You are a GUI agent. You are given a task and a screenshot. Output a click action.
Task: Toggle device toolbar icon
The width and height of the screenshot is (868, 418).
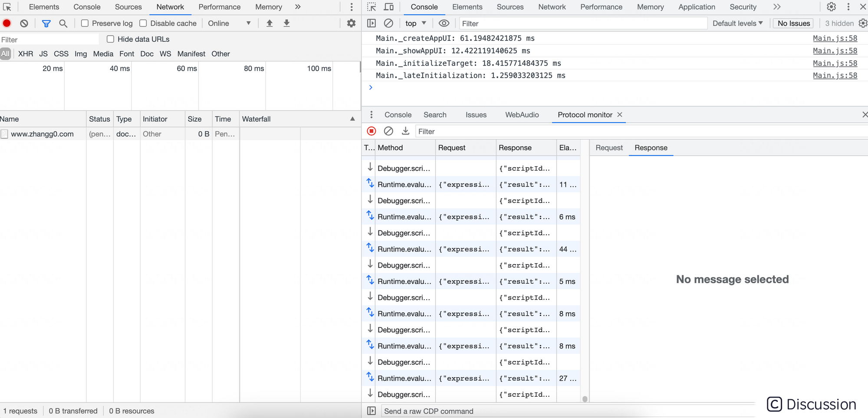(389, 7)
